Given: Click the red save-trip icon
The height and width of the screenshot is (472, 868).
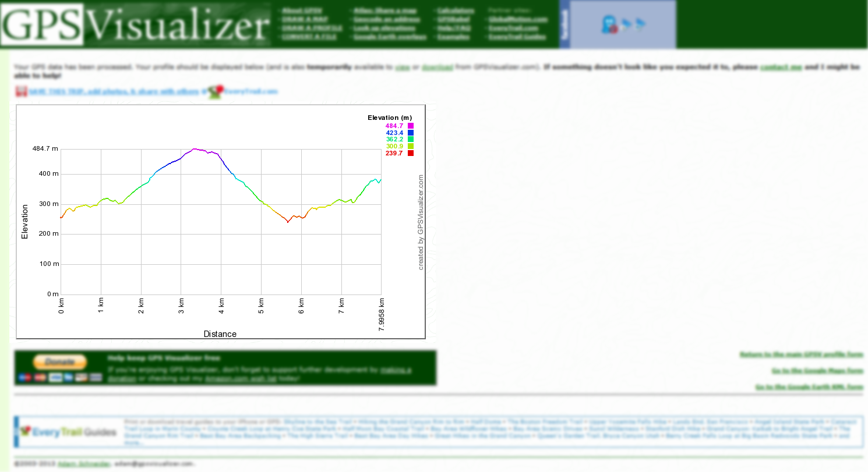Looking at the screenshot, I should pyautogui.click(x=21, y=91).
